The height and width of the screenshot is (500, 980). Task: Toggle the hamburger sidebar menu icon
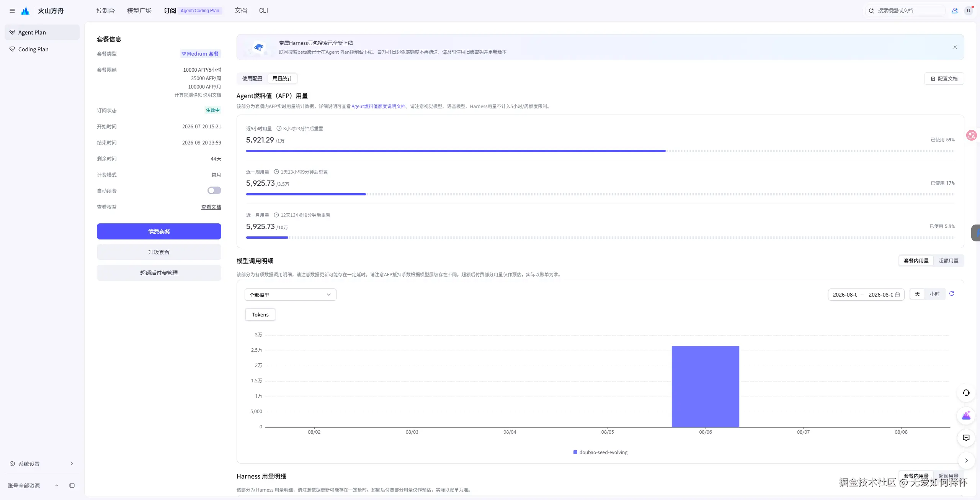[12, 11]
